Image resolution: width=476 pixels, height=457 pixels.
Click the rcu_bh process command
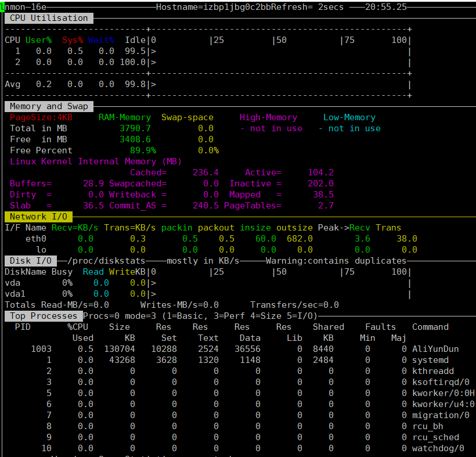click(427, 426)
